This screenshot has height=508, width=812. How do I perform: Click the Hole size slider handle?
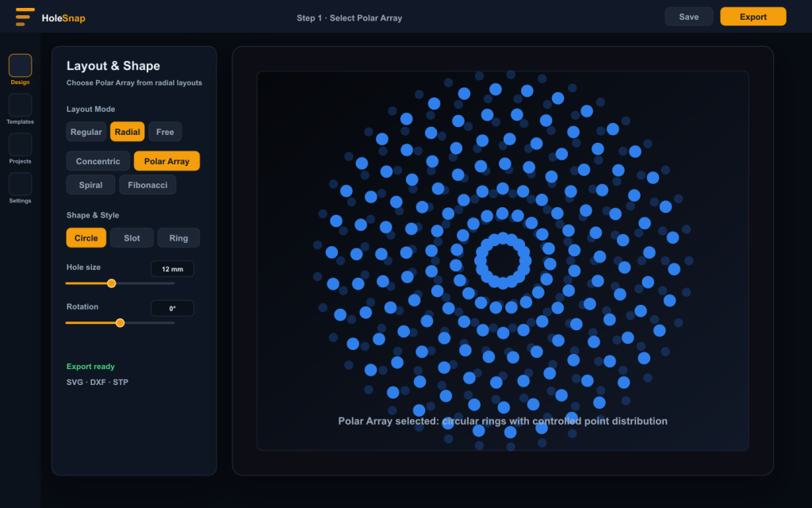pos(111,283)
